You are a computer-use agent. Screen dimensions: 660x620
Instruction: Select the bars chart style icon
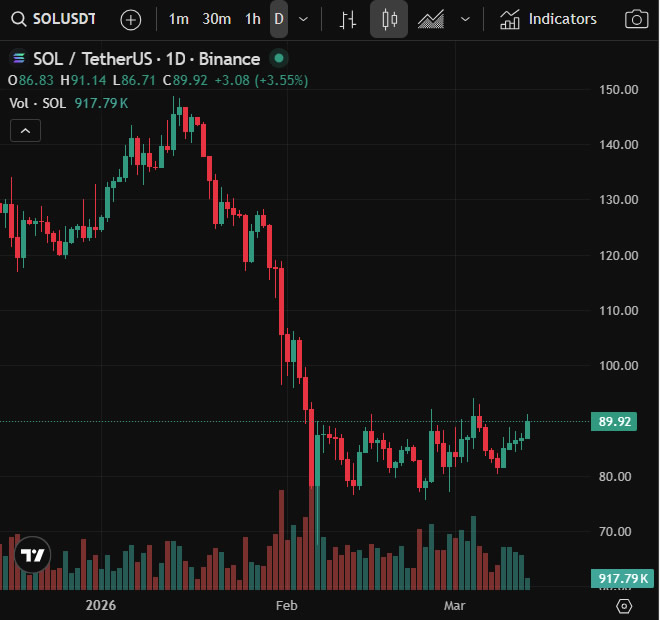(x=348, y=19)
